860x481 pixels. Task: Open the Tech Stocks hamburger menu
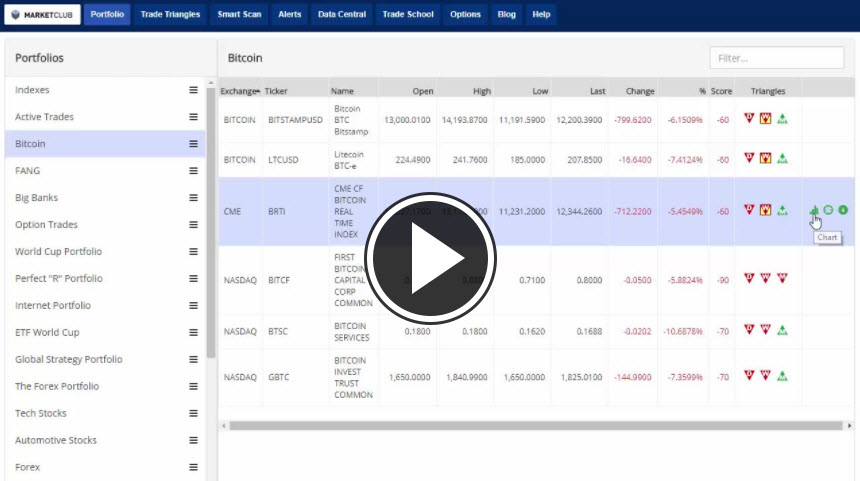(x=194, y=414)
